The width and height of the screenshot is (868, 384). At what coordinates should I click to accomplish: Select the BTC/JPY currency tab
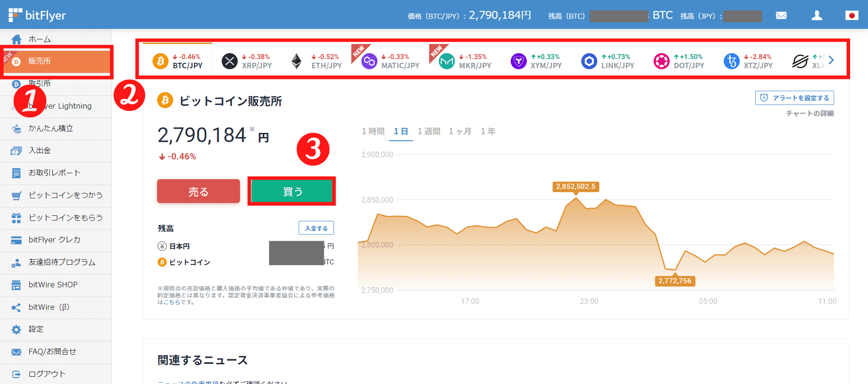[x=178, y=61]
